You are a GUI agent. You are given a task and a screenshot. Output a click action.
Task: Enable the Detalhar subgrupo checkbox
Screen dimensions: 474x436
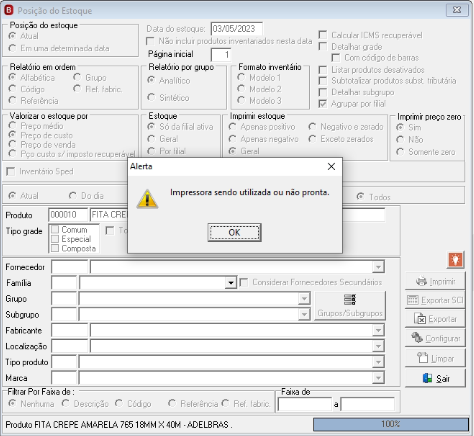(x=323, y=92)
